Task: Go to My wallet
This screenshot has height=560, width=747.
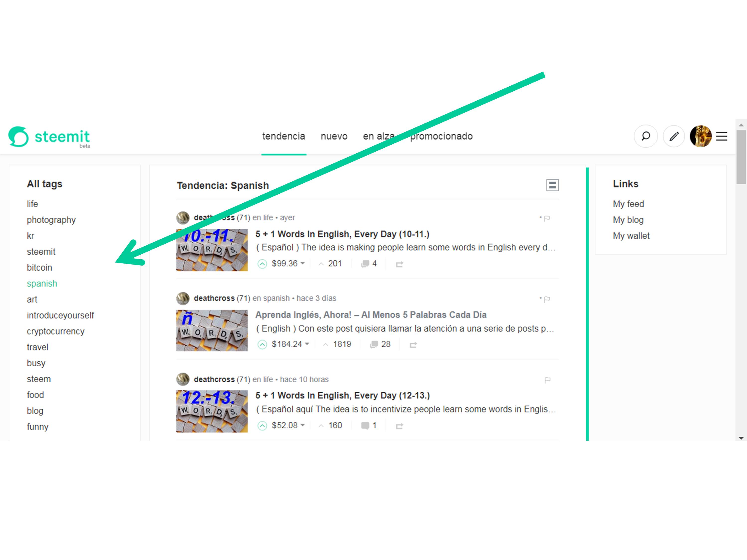Action: click(631, 236)
